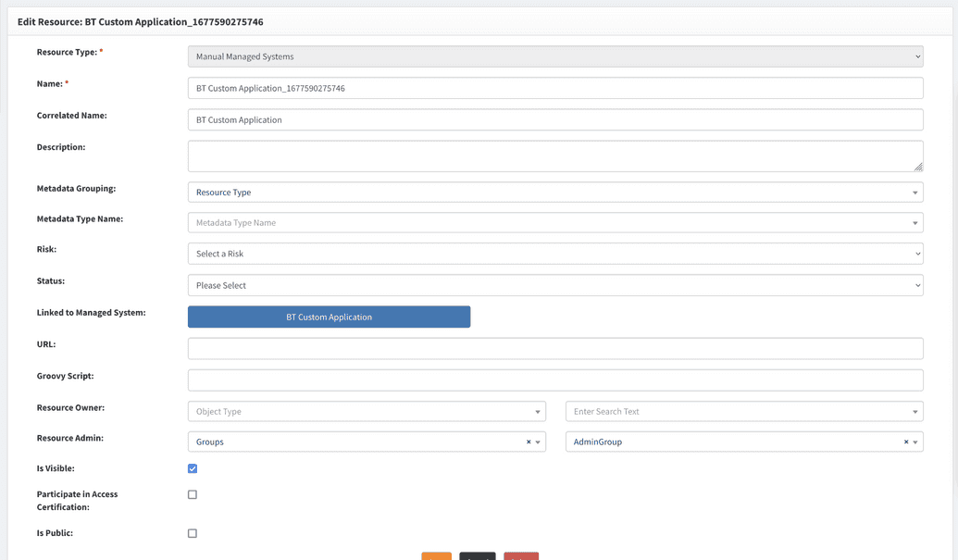
Task: Click inside the URL input field
Action: click(555, 347)
